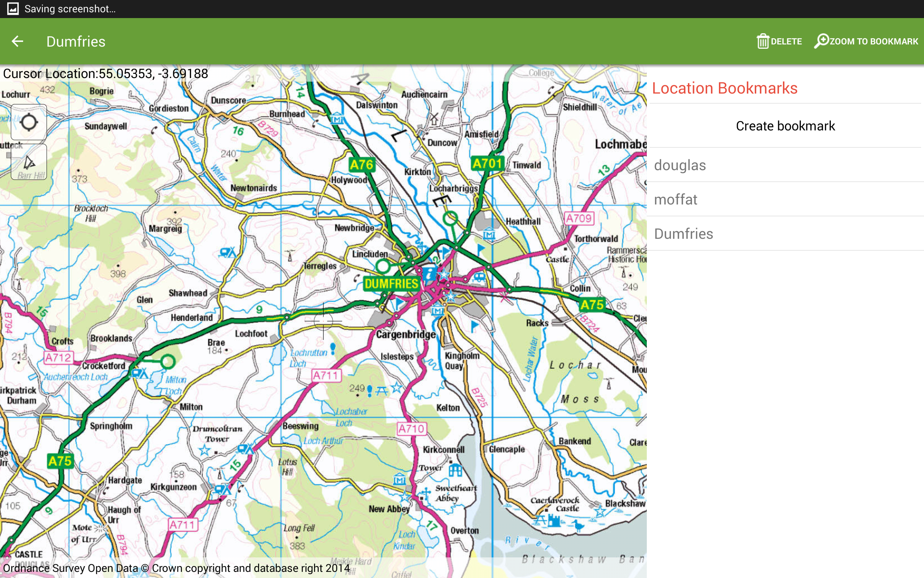Click the green circle junction near Lincluden
924x578 pixels.
383,266
